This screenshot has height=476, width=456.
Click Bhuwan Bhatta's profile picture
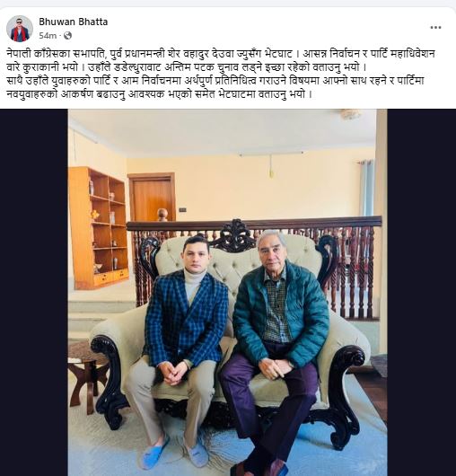click(x=20, y=29)
